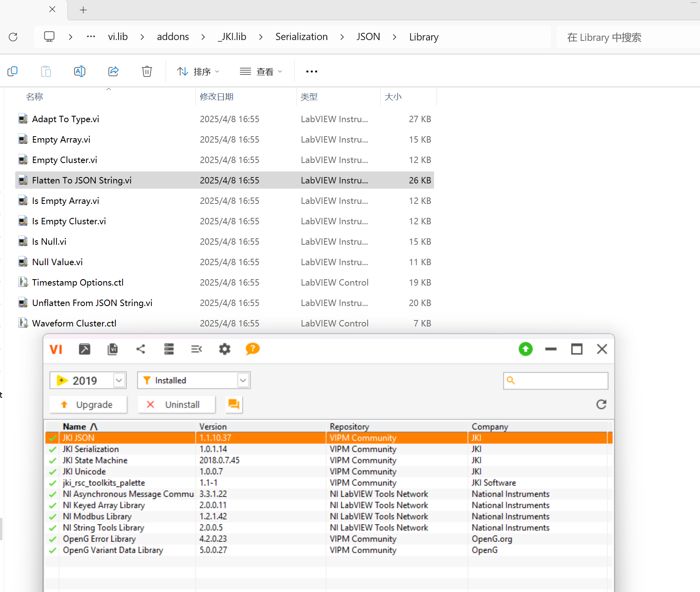700x592 pixels.
Task: Refresh the VIPM package list
Action: [601, 405]
